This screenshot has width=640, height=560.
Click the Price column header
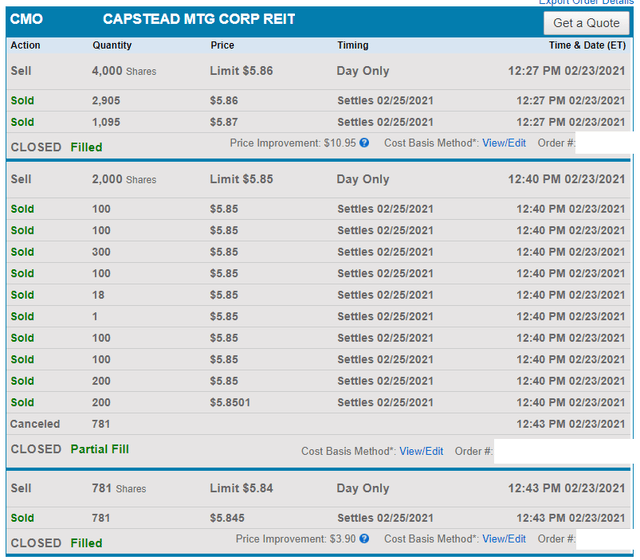tap(222, 45)
